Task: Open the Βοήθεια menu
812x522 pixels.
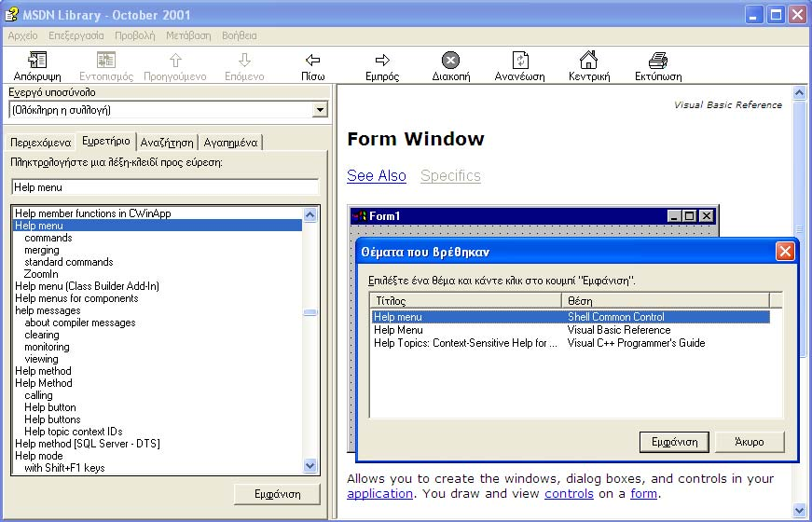Action: (x=240, y=35)
